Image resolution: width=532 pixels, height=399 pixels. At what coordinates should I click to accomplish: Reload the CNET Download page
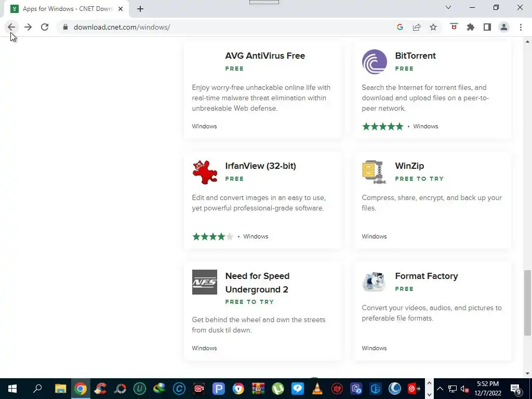45,27
